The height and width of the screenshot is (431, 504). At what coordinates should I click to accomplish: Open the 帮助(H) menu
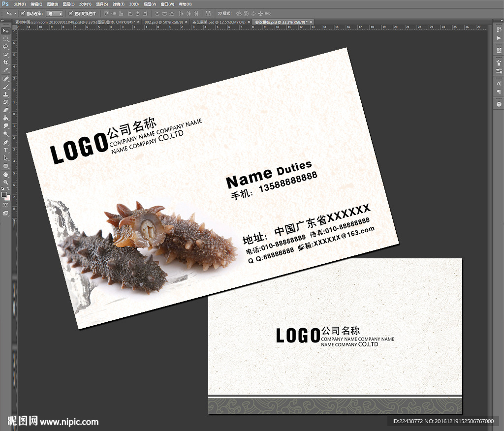tap(185, 4)
